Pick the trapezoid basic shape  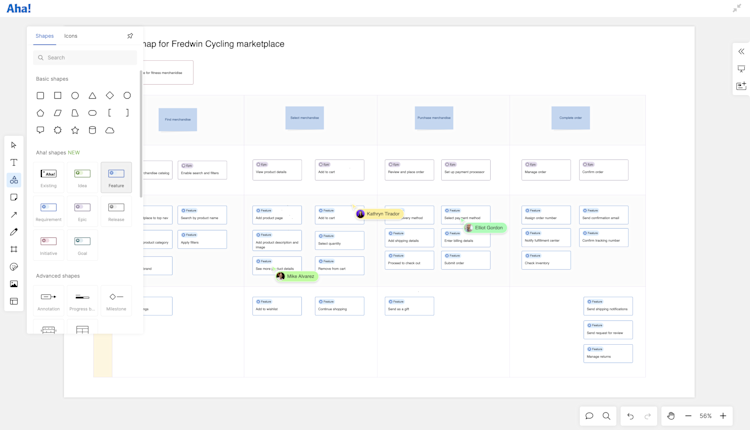(75, 113)
